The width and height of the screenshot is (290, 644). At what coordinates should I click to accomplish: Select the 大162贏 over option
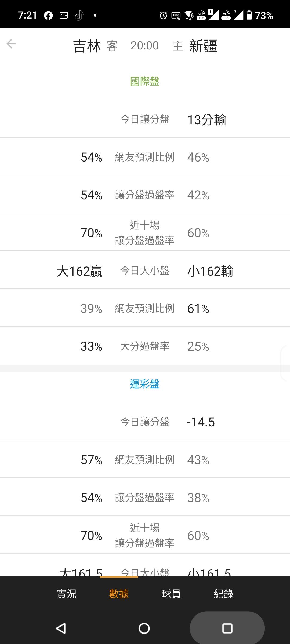click(x=79, y=271)
